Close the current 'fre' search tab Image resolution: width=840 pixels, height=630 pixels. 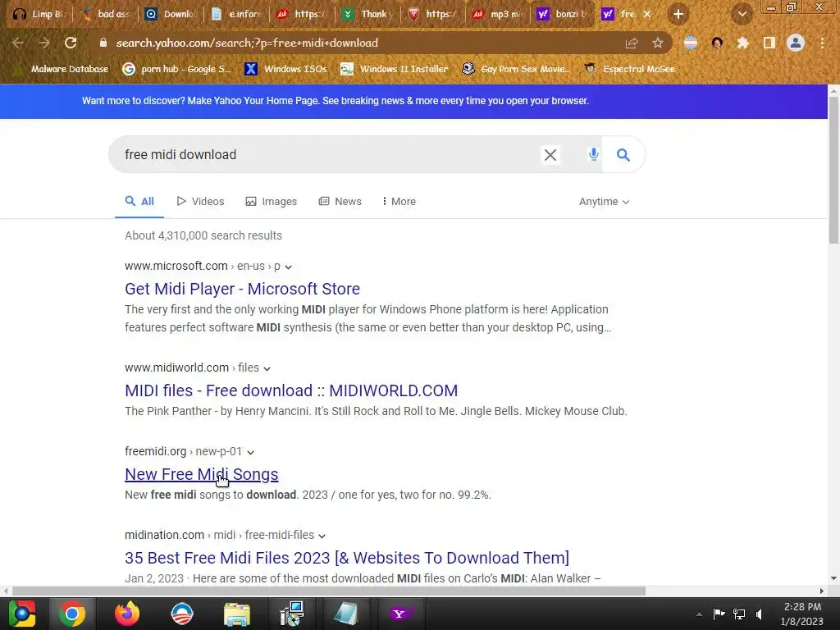[x=647, y=15]
